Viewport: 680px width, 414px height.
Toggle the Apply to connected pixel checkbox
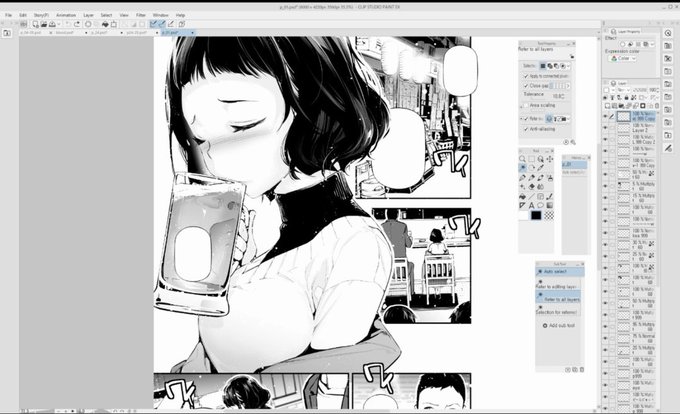click(x=526, y=76)
